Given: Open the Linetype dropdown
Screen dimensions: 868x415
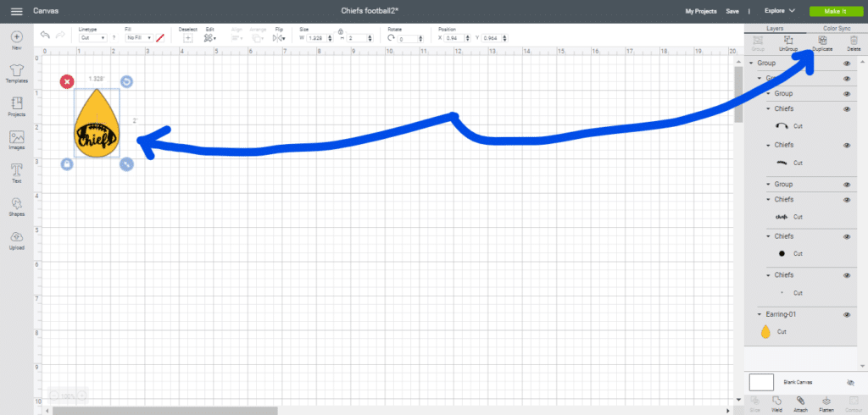Looking at the screenshot, I should pos(92,38).
